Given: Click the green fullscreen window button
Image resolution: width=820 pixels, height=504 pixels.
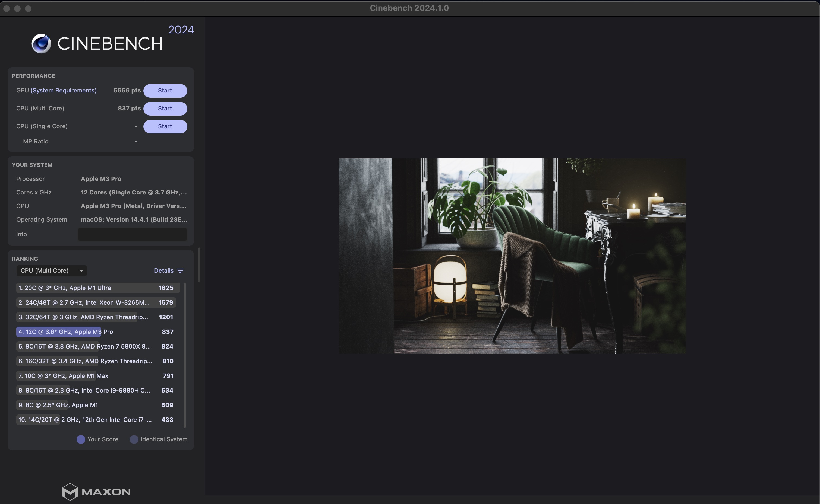Looking at the screenshot, I should [28, 8].
